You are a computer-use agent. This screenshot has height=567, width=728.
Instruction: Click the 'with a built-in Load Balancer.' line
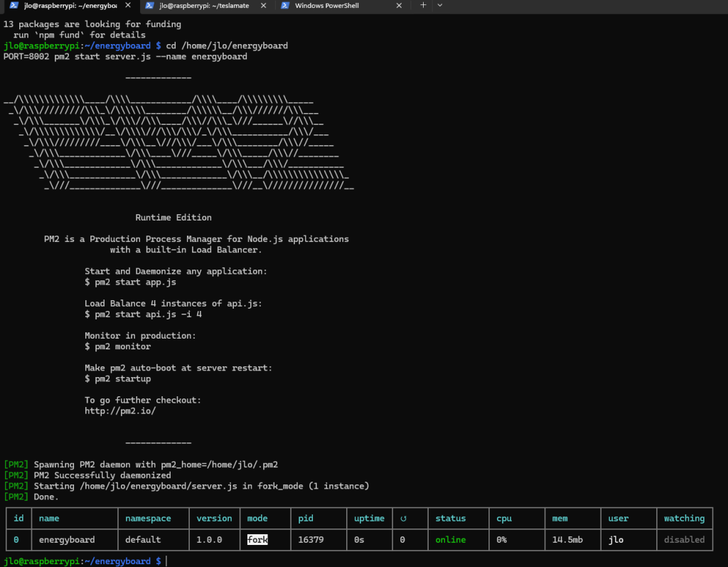coord(186,250)
